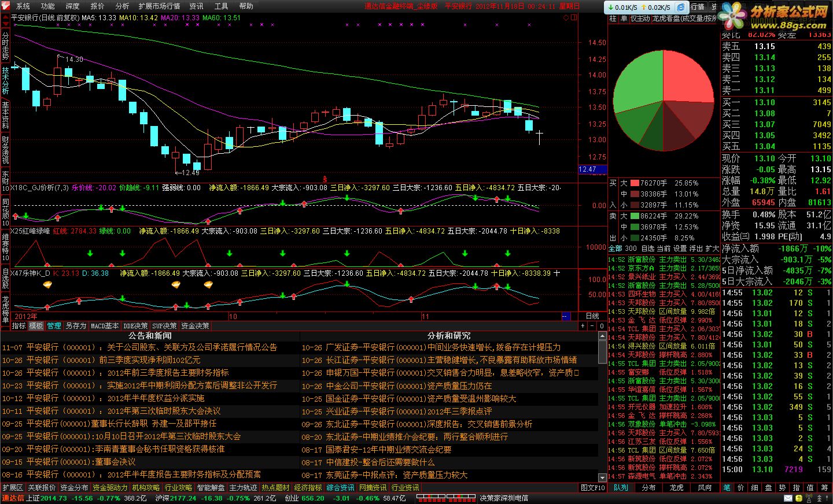Click the 另存为 button
This screenshot has height=504, width=833.
[76, 326]
